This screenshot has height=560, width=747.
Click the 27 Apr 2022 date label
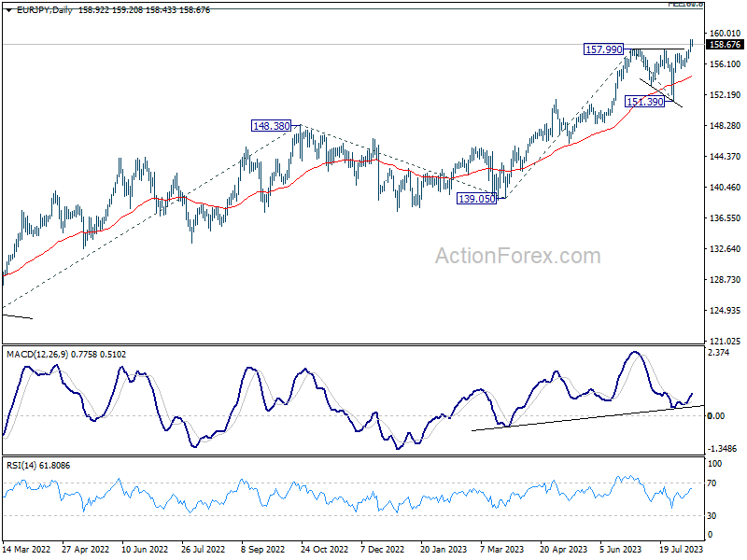point(85,550)
